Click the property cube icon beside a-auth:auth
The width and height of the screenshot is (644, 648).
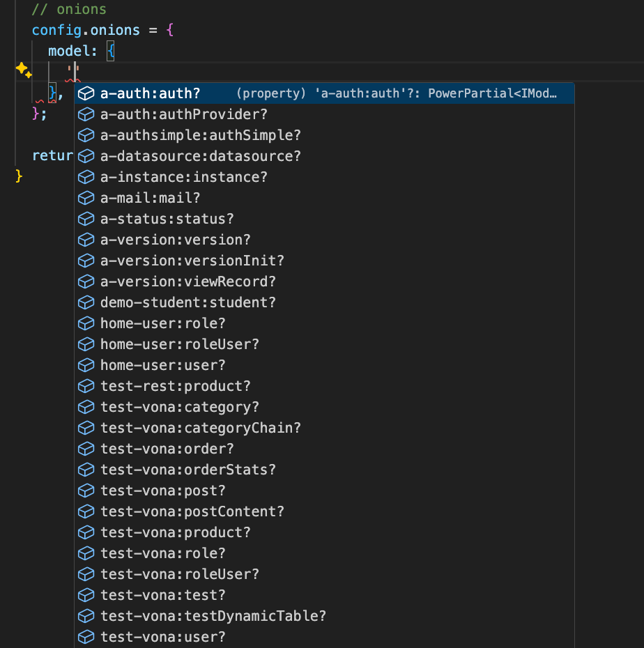(x=86, y=93)
